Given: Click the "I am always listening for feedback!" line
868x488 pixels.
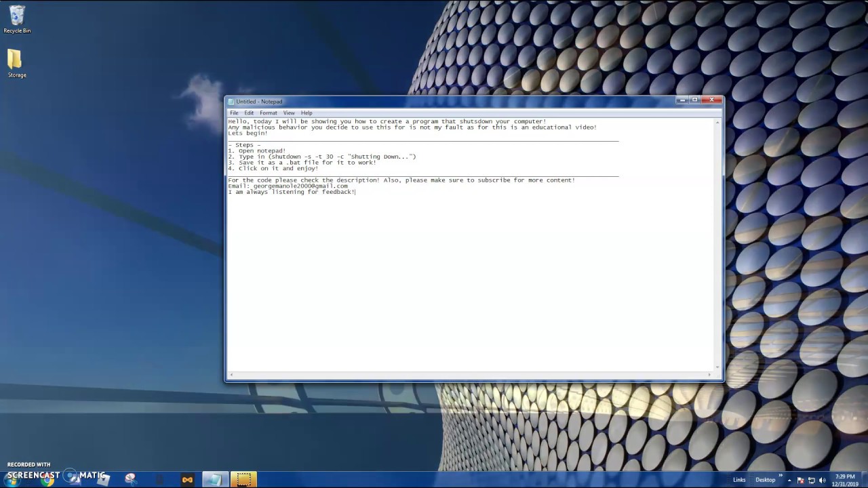Looking at the screenshot, I should [292, 192].
